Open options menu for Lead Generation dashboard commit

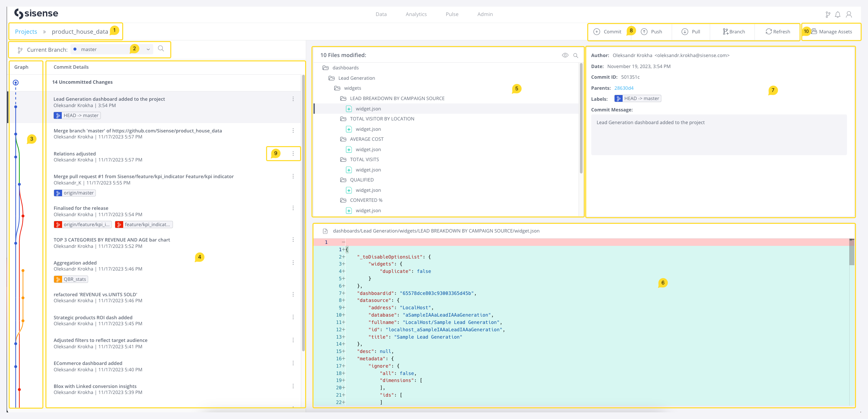click(293, 99)
